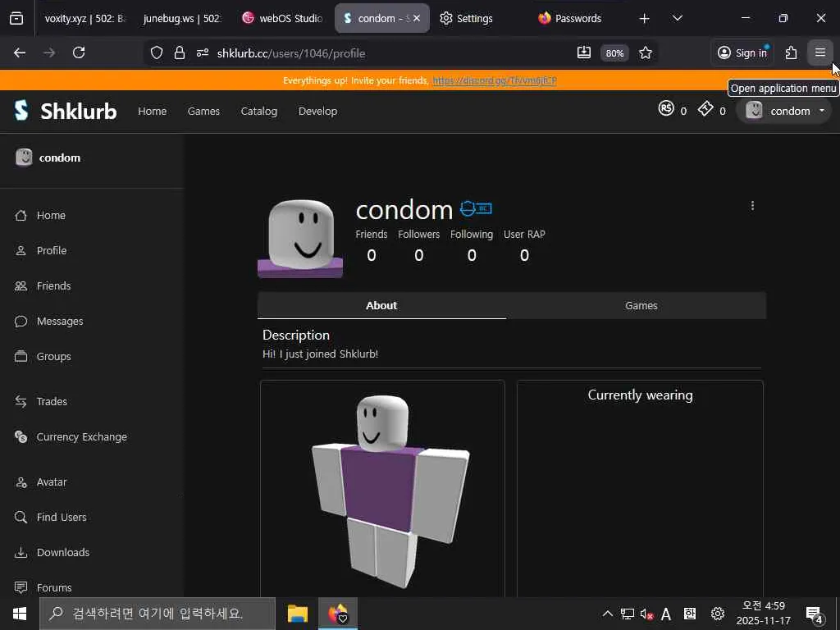This screenshot has height=630, width=840.
Task: Open the application menu hamburger button
Action: (x=820, y=52)
